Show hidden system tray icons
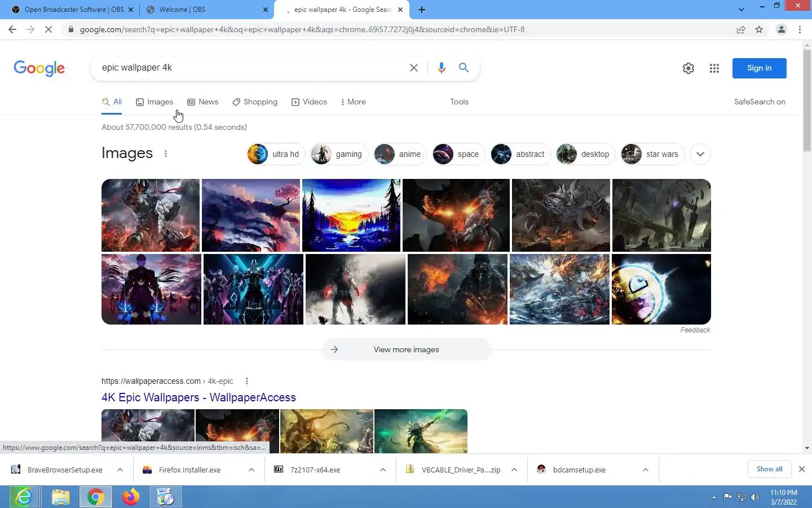The image size is (812, 508). (714, 497)
